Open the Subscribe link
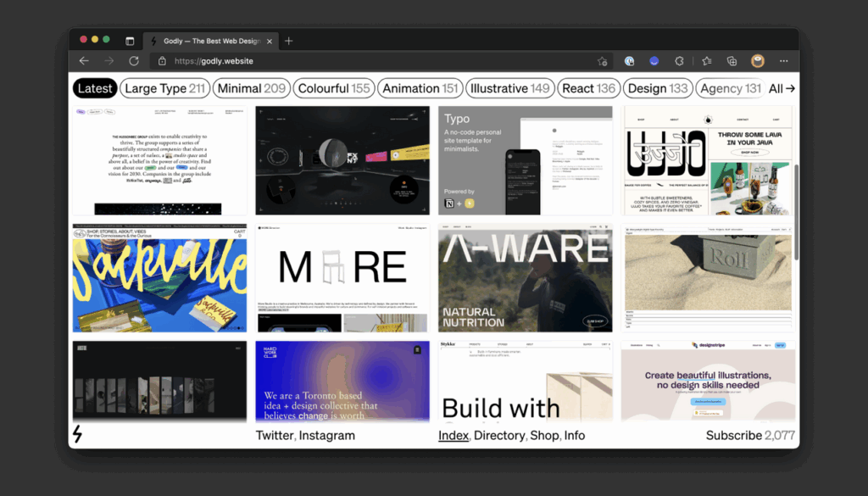868x496 pixels. (x=733, y=436)
